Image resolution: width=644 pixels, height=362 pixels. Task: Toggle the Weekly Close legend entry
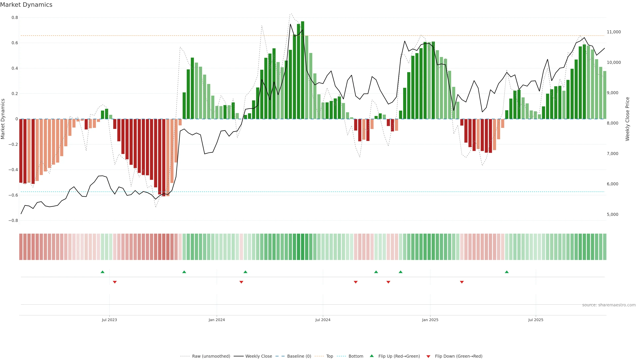click(x=258, y=356)
